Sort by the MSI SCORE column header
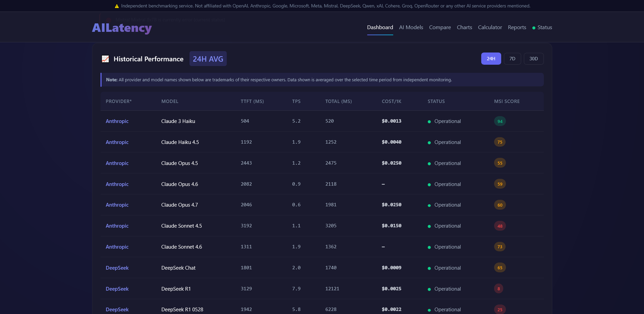Image resolution: width=644 pixels, height=314 pixels. click(507, 101)
